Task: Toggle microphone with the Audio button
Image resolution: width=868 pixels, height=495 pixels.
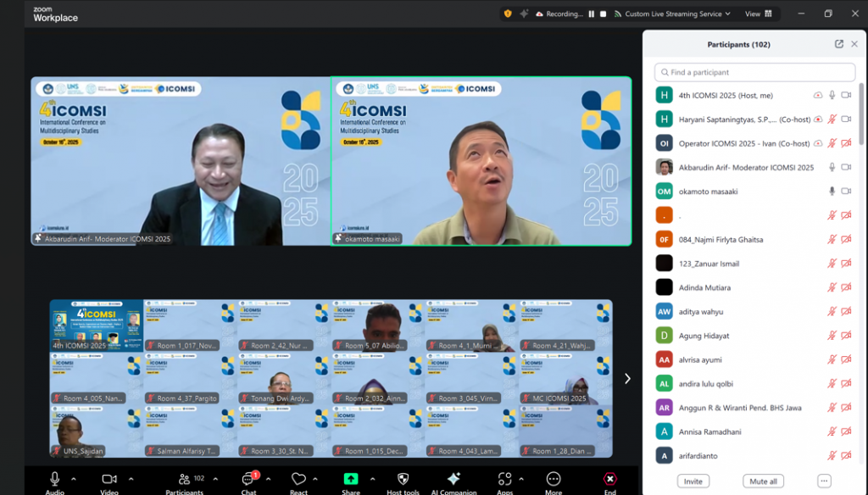Action: pyautogui.click(x=55, y=480)
